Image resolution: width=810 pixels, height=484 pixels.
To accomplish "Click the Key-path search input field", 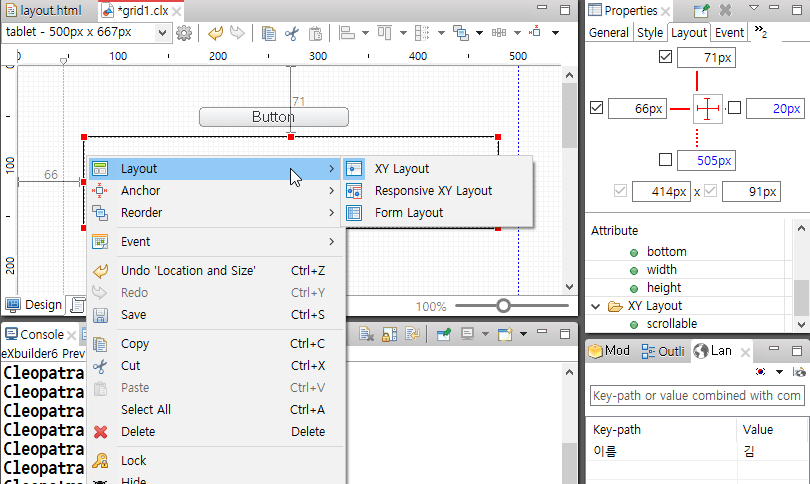I will [x=697, y=396].
